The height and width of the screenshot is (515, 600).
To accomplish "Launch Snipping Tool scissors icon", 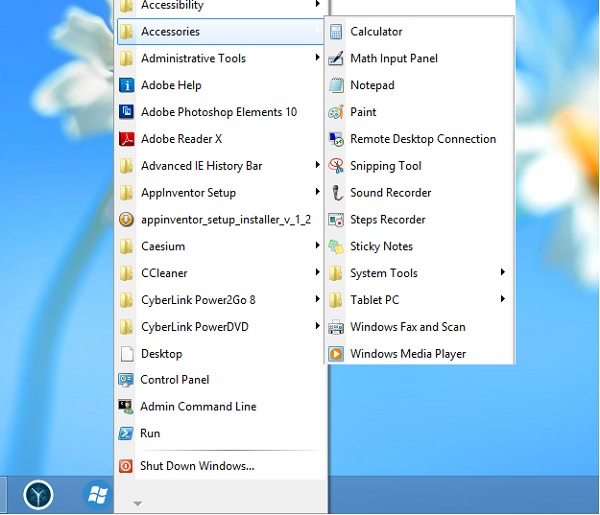I will pyautogui.click(x=336, y=166).
